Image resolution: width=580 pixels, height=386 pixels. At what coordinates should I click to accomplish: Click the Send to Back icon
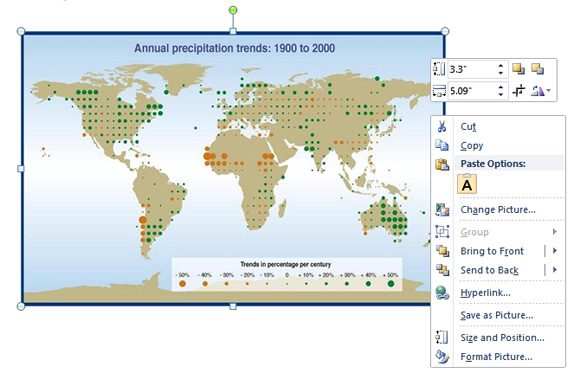click(442, 270)
